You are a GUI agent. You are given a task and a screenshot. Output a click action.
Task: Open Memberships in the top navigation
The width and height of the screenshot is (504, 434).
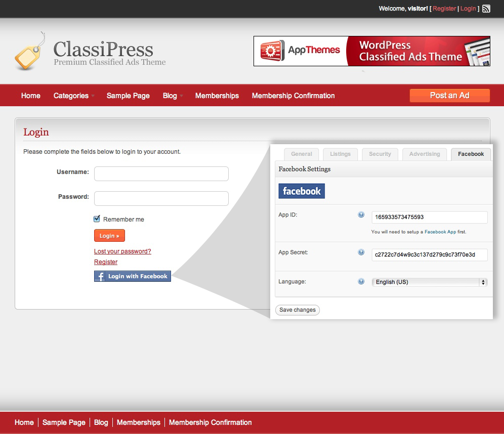coord(217,96)
